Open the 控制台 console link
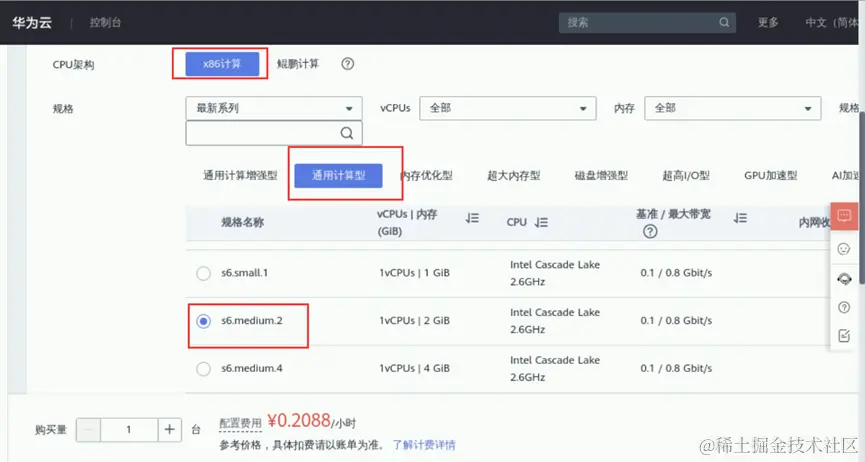The image size is (865, 462). pyautogui.click(x=105, y=23)
